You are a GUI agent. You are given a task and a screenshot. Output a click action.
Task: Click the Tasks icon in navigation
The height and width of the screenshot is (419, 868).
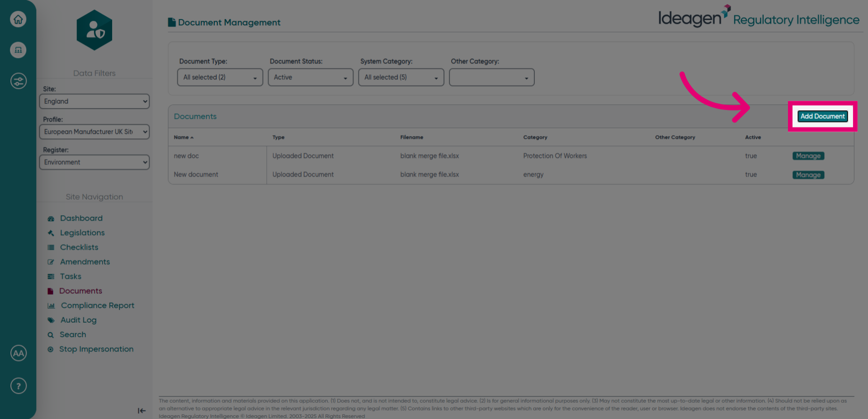click(x=51, y=277)
